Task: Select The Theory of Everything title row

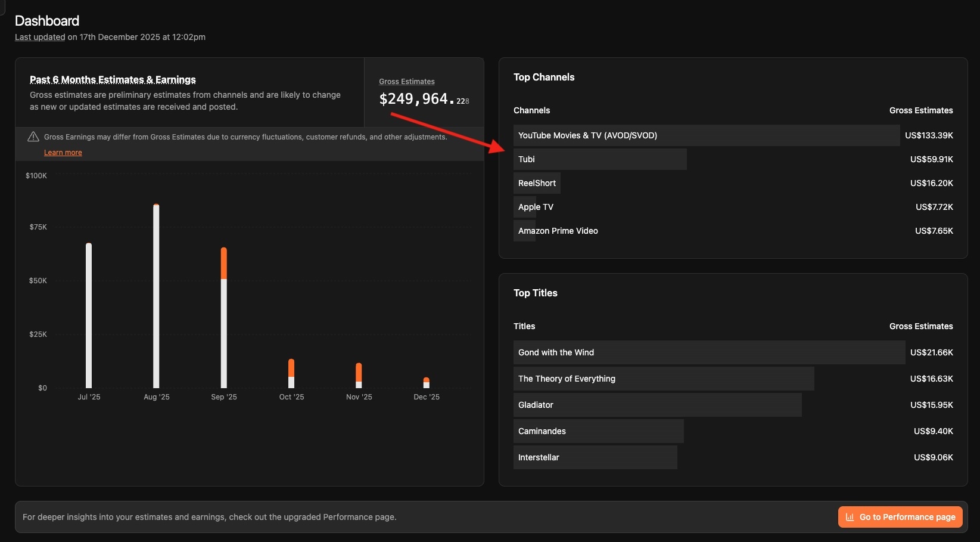Action: [733, 379]
